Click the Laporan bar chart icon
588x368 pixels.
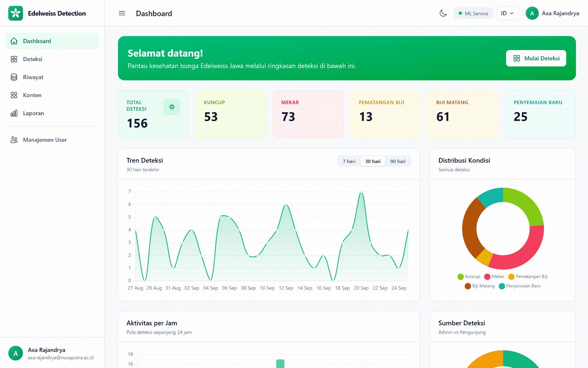14,113
